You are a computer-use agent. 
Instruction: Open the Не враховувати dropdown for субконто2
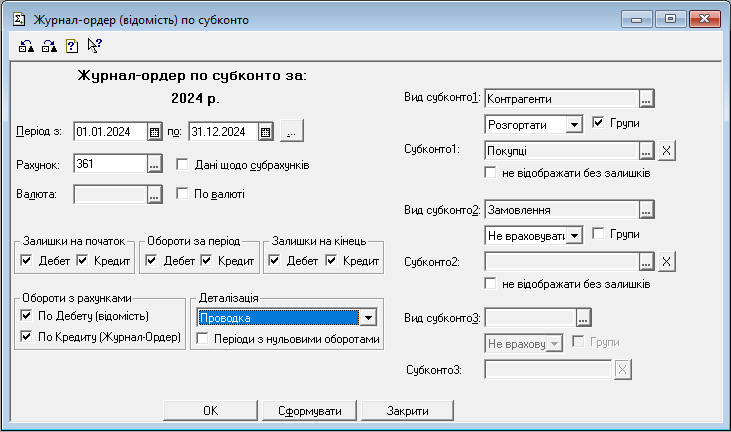click(x=574, y=236)
